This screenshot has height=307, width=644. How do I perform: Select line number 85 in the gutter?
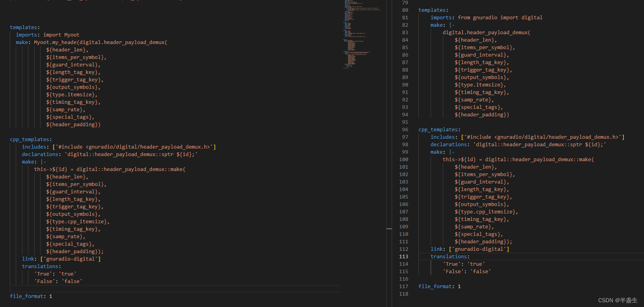coord(405,48)
